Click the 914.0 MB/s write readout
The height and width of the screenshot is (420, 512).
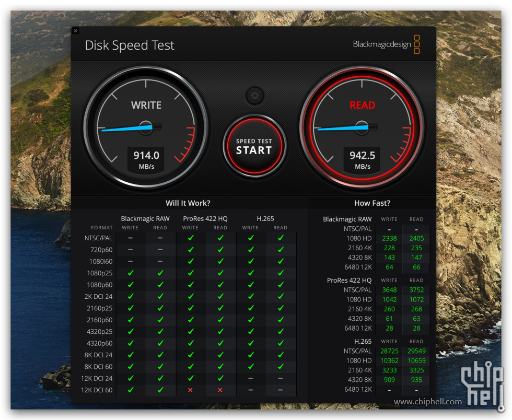point(146,160)
